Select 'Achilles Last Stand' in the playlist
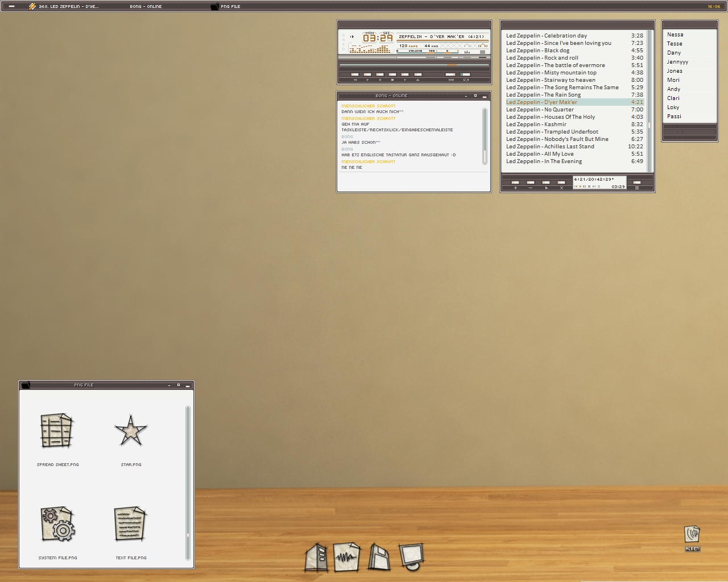 [574, 147]
